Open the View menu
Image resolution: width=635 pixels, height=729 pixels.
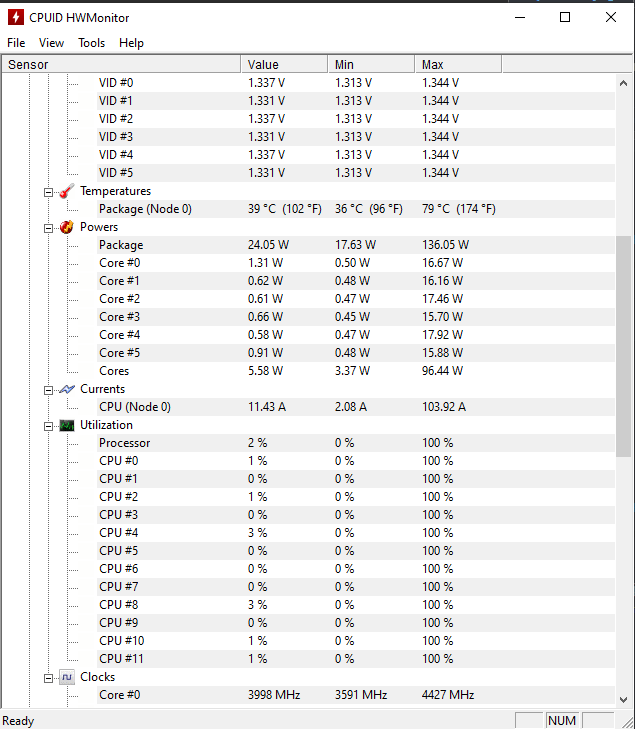tap(51, 43)
